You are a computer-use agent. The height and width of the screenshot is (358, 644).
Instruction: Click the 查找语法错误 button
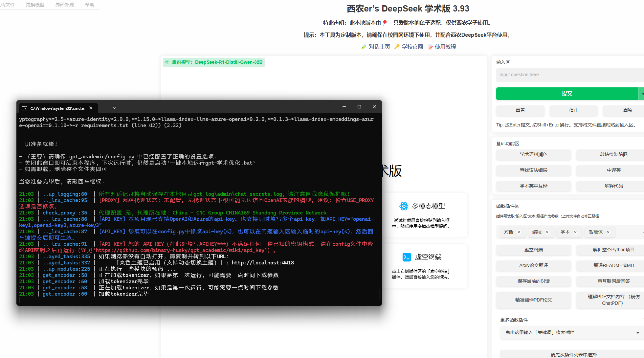click(x=534, y=170)
